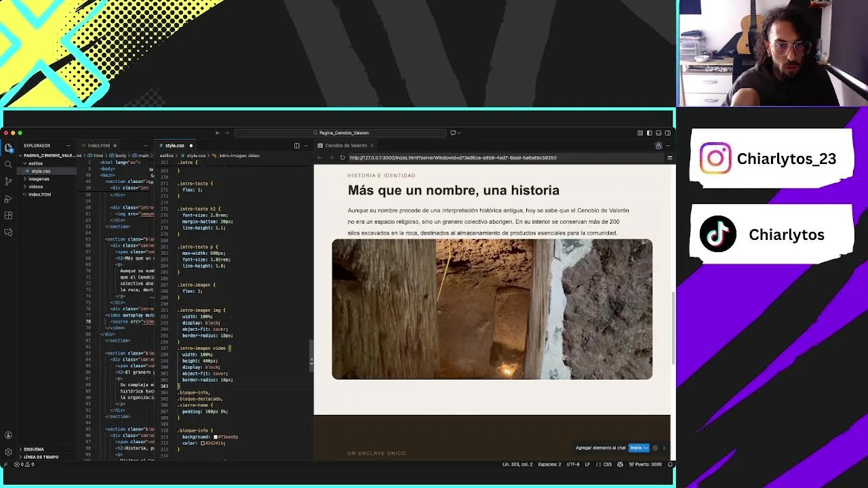Screen dimensions: 868x488
Task: Open more actions beside the index.html tab
Action: pos(145,146)
